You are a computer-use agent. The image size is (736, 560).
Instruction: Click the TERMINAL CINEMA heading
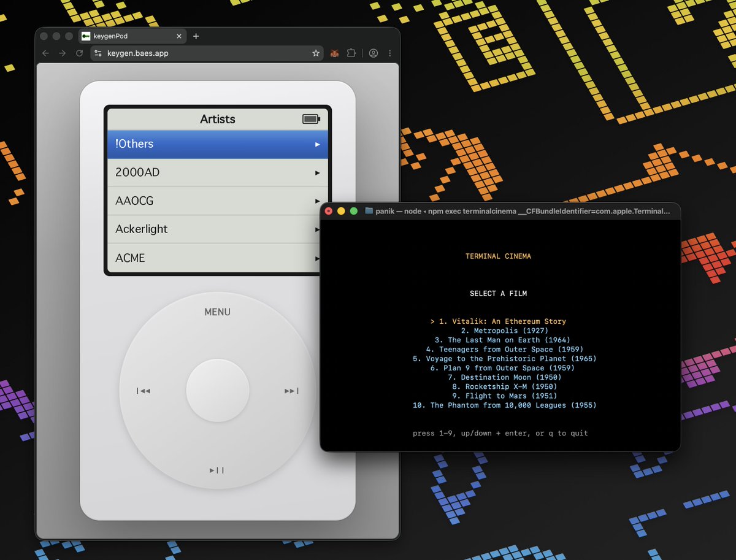pos(498,256)
